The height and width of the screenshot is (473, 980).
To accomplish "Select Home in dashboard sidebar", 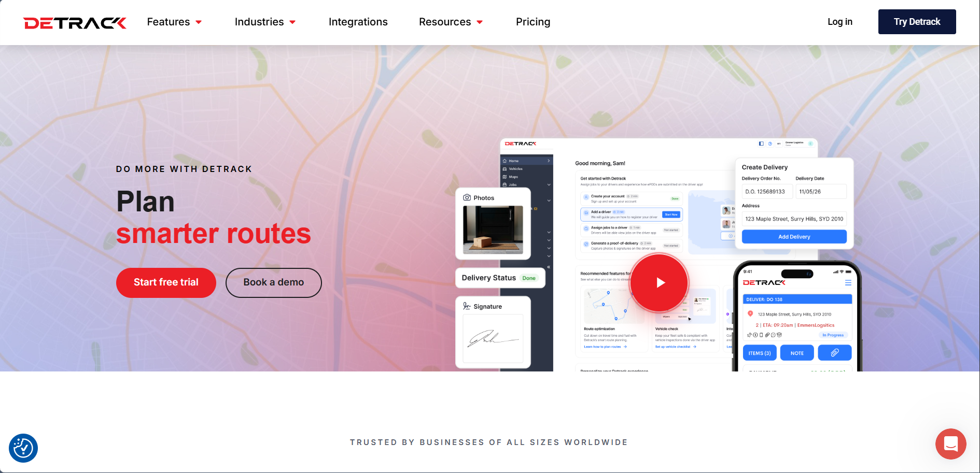I will click(x=526, y=161).
